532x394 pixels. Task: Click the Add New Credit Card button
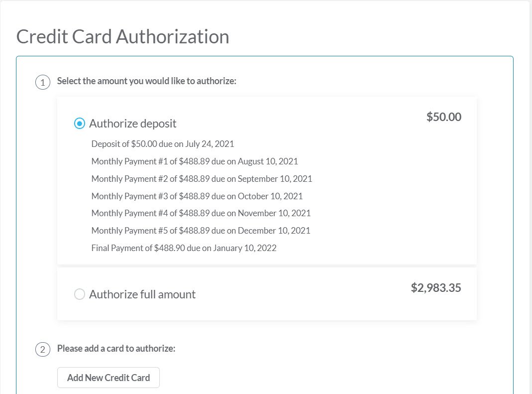108,378
